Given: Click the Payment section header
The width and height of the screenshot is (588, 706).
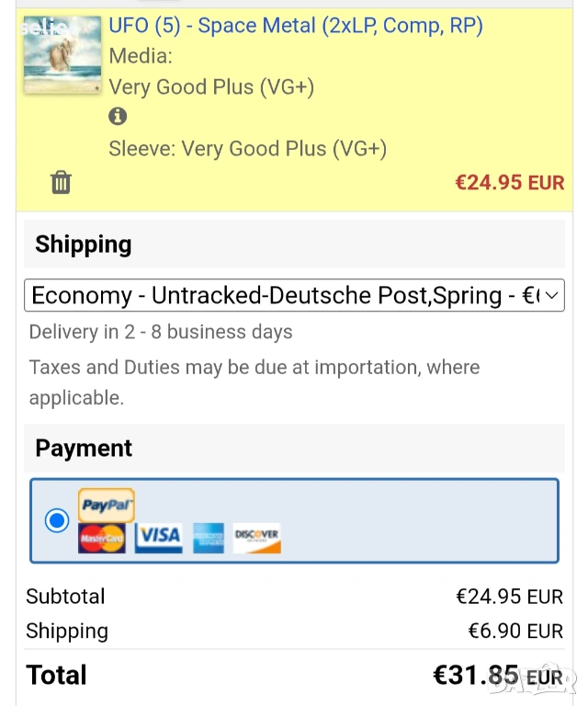Looking at the screenshot, I should pyautogui.click(x=84, y=449).
